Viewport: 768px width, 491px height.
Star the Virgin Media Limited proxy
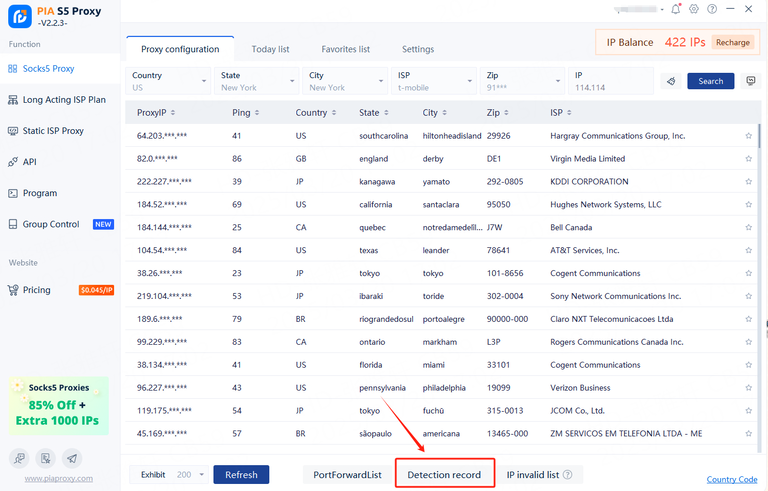(x=748, y=159)
